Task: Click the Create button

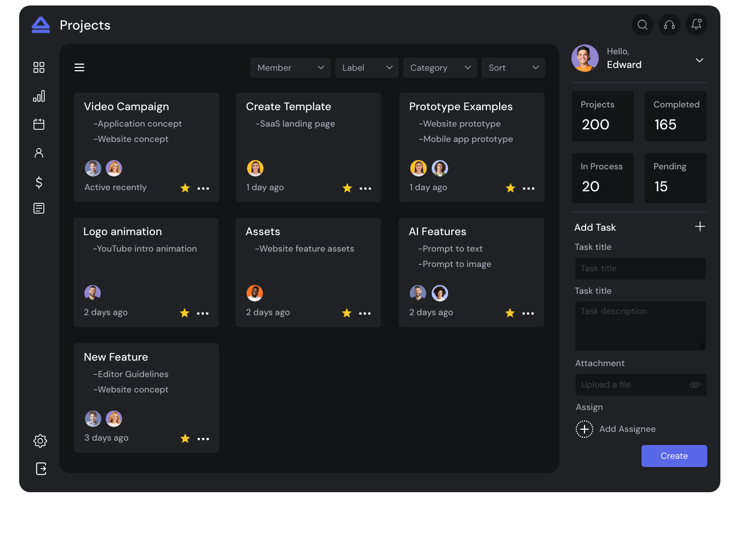Action: (674, 456)
